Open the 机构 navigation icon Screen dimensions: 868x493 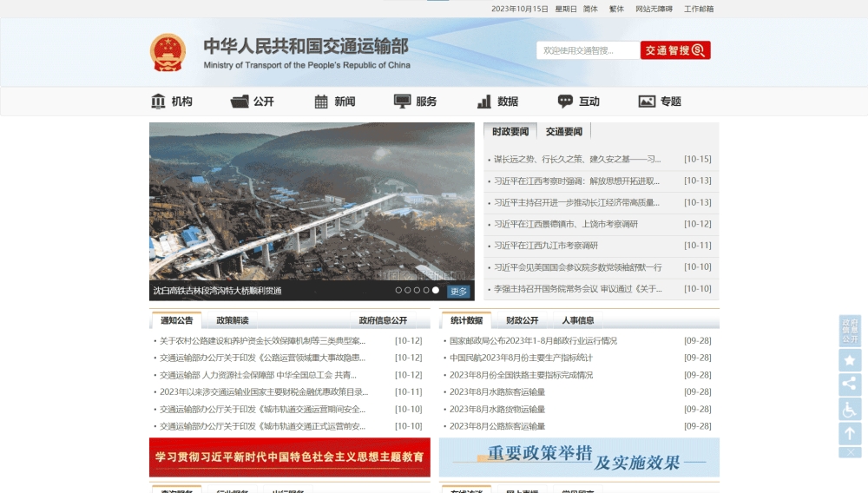click(x=158, y=102)
